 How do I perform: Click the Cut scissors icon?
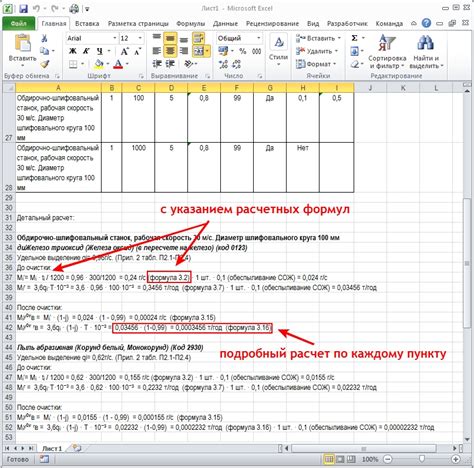tap(44, 38)
